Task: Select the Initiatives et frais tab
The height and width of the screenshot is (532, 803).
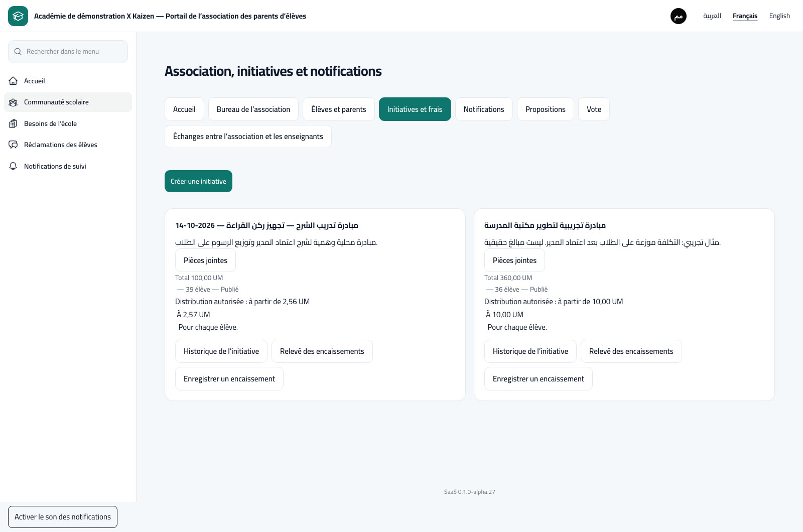Action: (415, 109)
